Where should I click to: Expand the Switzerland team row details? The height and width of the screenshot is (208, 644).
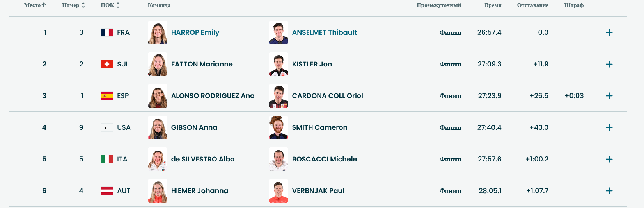[609, 64]
